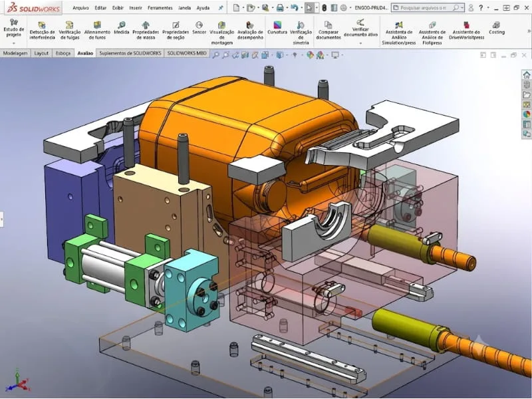Pin the menu bar with the pushpin
532x399 pixels.
(x=221, y=7)
